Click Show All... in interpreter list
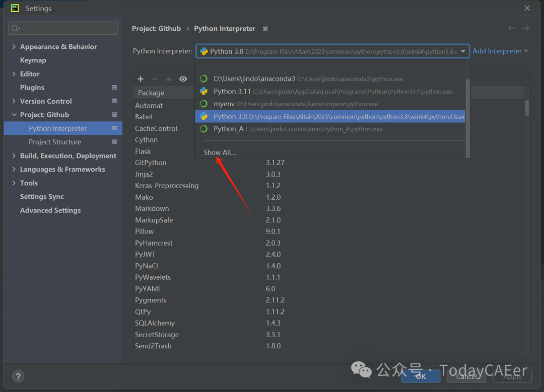The image size is (544, 392). click(x=220, y=152)
